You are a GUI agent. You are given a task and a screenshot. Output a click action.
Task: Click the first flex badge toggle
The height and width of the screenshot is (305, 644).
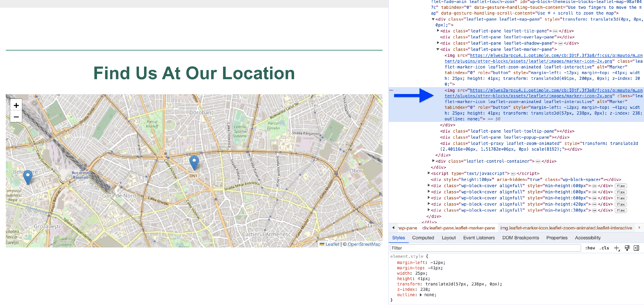pyautogui.click(x=621, y=186)
